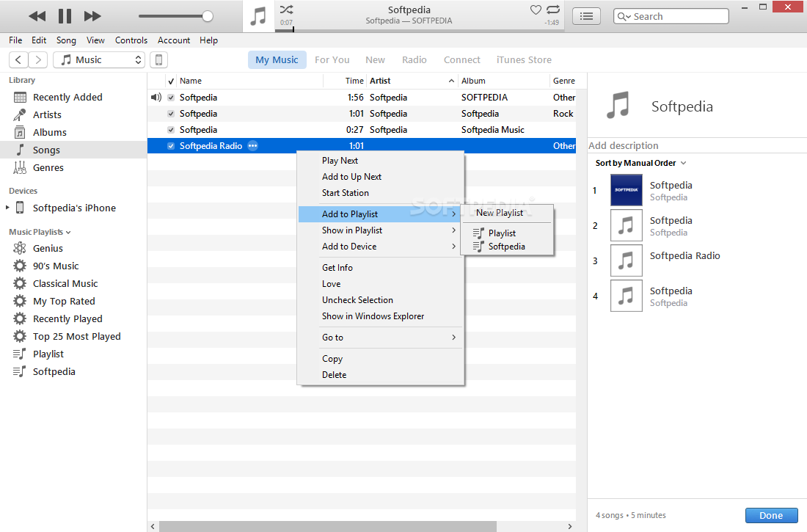Click the Done button
The image size is (807, 532).
pyautogui.click(x=770, y=515)
